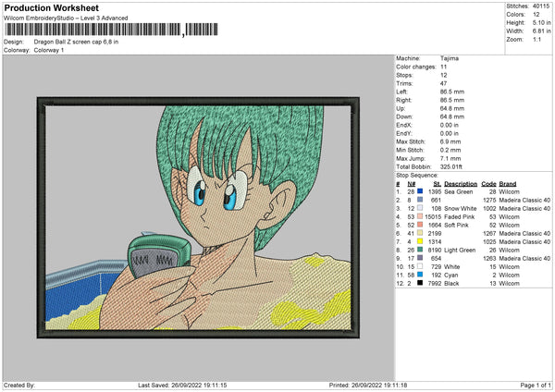Viewport: 555px width, 392px height.
Task: Click the embroidery design preview image
Action: click(x=198, y=217)
